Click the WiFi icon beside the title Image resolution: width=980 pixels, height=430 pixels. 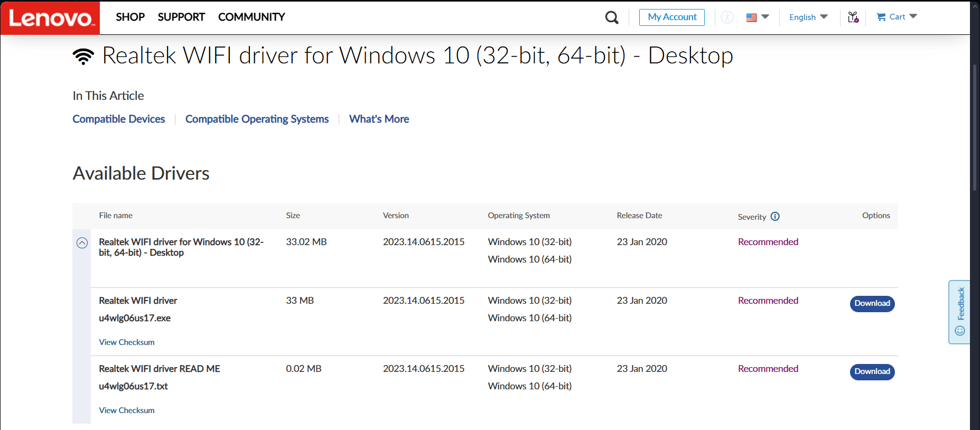pyautogui.click(x=83, y=56)
